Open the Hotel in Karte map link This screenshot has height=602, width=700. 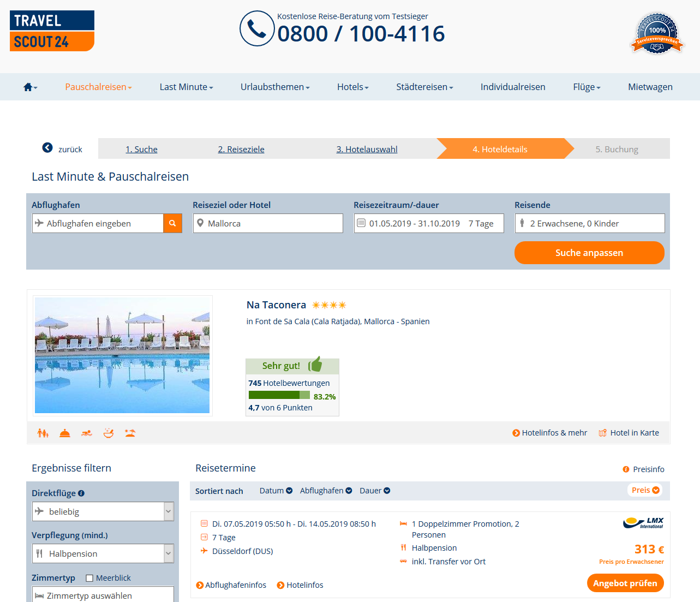click(x=629, y=433)
